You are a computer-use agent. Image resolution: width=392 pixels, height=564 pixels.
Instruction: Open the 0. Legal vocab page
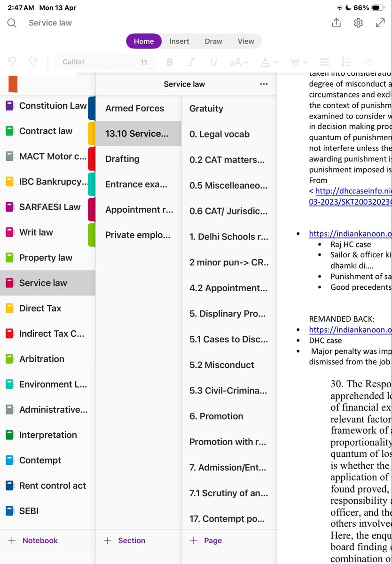[229, 134]
